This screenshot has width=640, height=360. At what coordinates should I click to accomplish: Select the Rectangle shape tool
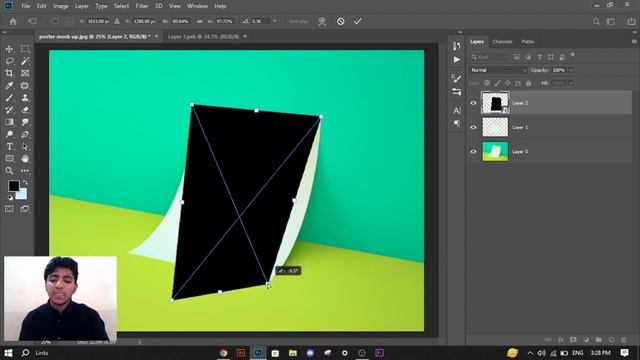click(x=9, y=158)
